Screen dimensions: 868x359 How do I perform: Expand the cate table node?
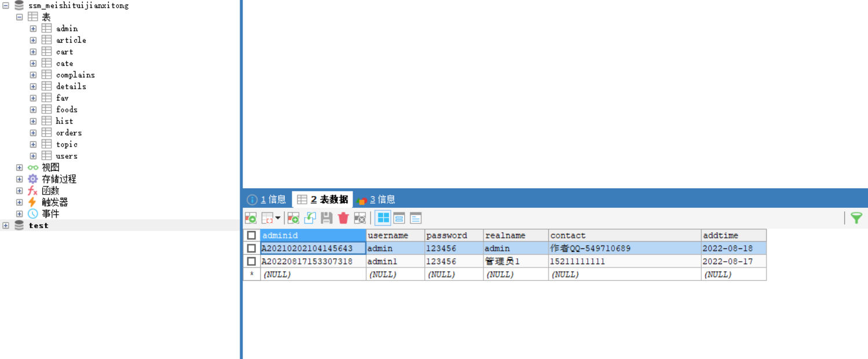point(33,63)
